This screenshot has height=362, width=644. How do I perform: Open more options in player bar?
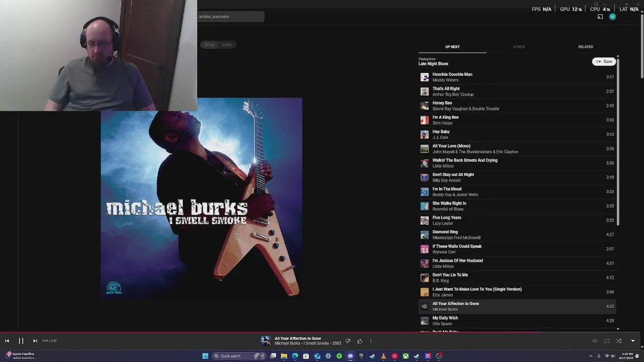point(371,341)
